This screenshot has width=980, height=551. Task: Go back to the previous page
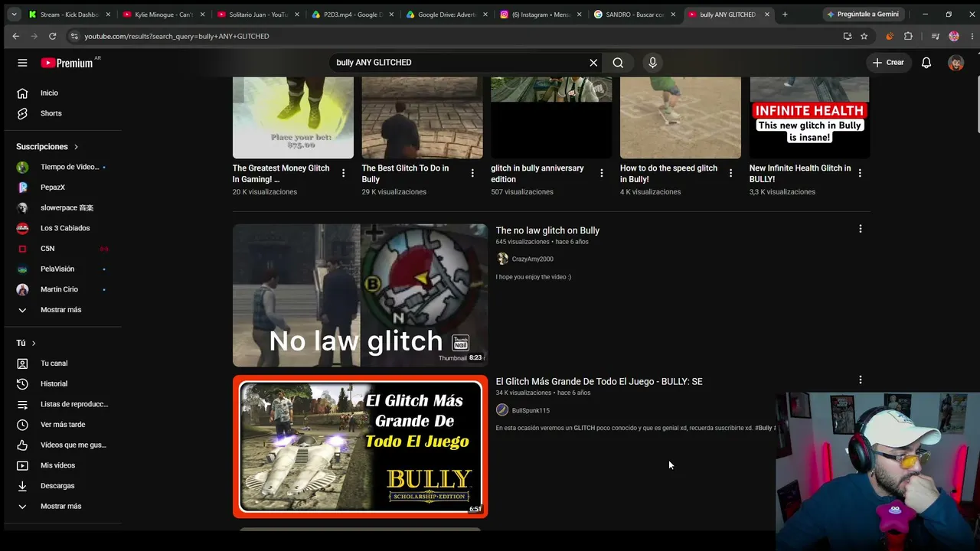pyautogui.click(x=15, y=36)
